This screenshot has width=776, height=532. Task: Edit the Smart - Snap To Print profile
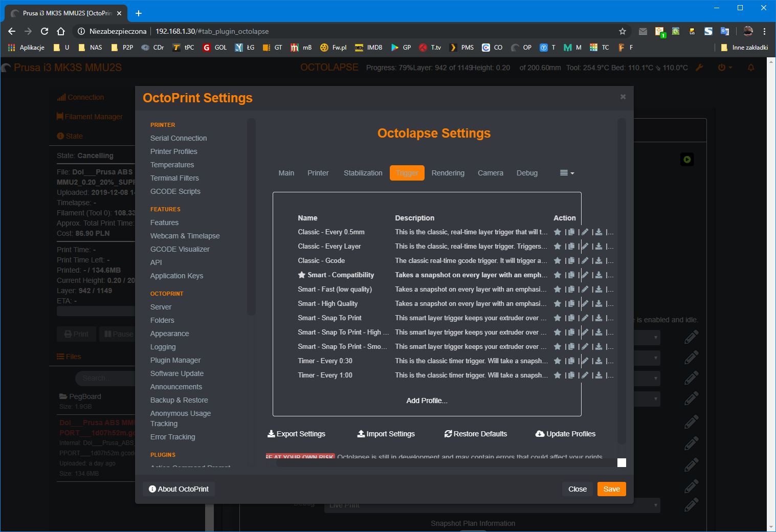585,318
